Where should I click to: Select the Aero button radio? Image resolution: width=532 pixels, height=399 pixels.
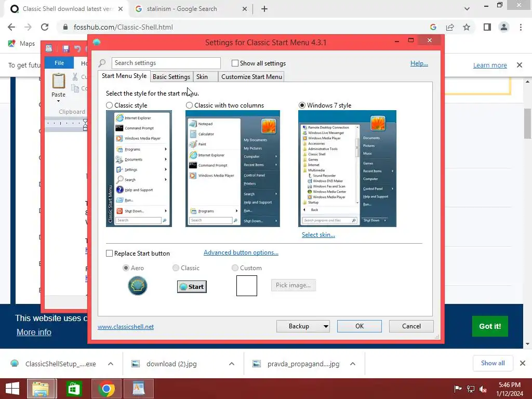pos(126,268)
